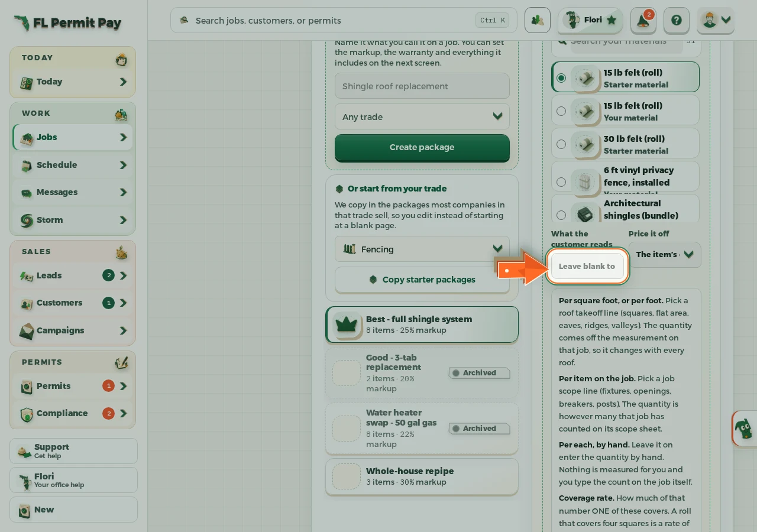757x532 pixels.
Task: Select 15 lb felt Starter material radio
Action: click(561, 78)
